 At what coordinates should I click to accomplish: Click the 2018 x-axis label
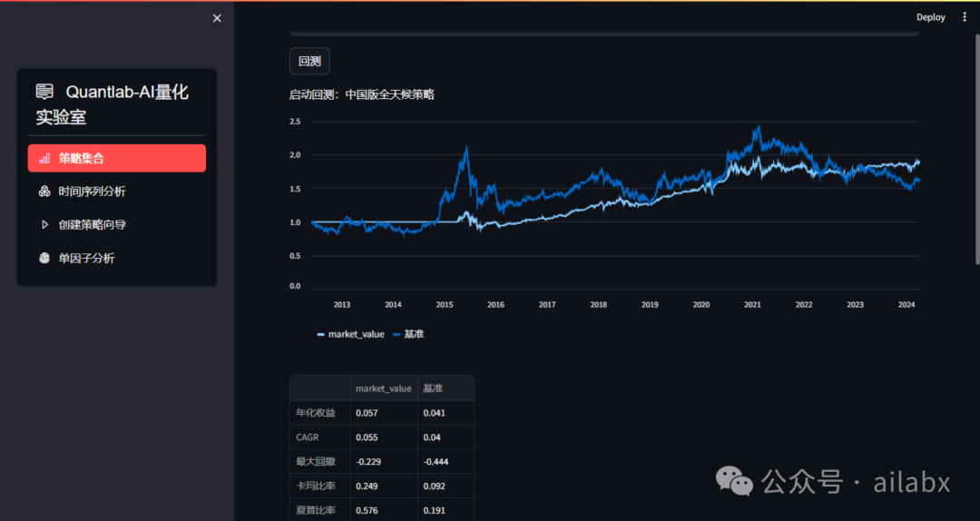598,305
